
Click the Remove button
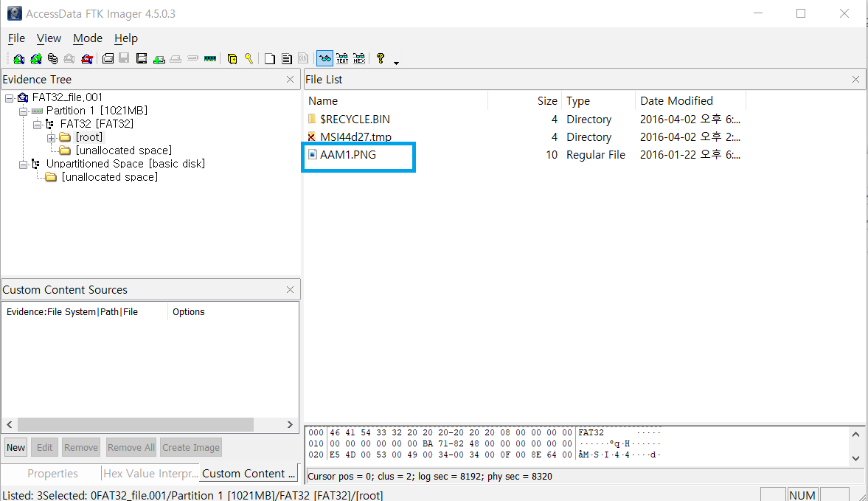pos(81,447)
